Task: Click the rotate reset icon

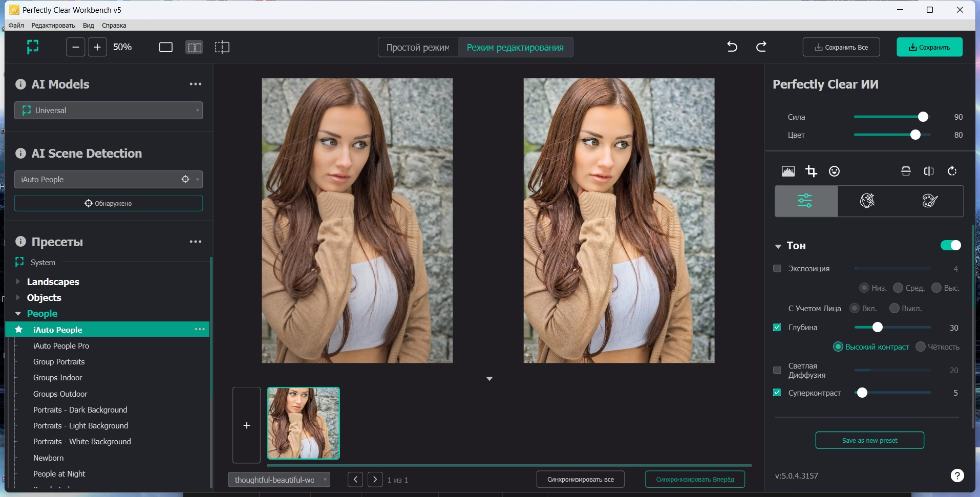Action: (952, 171)
